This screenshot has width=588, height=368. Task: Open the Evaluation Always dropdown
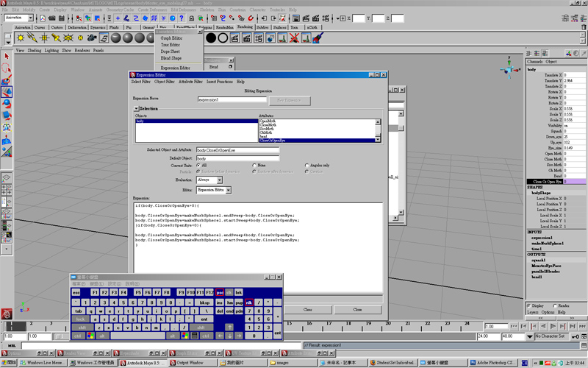[219, 180]
